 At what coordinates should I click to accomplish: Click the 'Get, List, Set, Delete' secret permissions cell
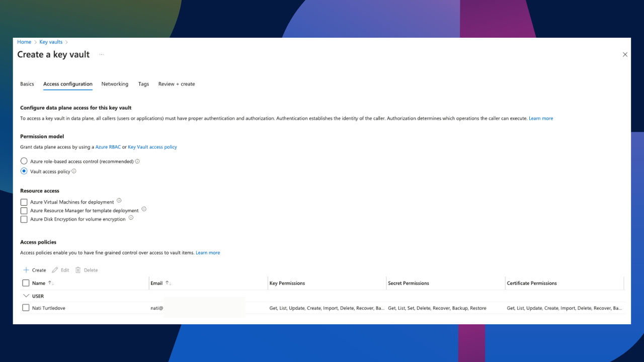437,308
